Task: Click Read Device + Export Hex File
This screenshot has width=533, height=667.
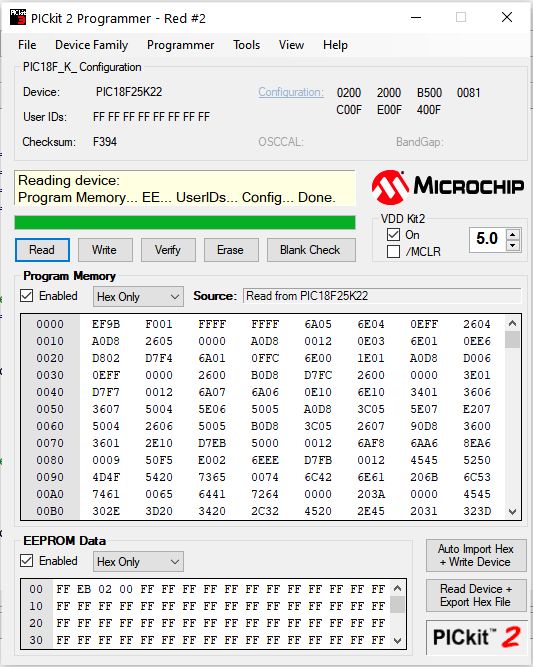Action: pos(476,596)
